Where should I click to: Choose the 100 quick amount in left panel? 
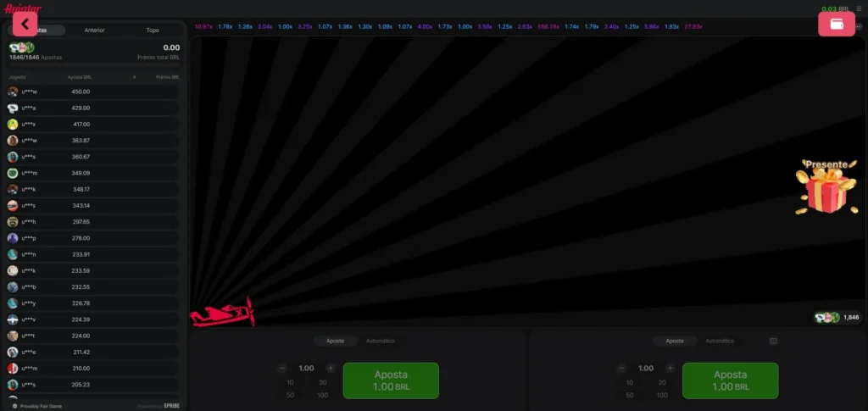point(322,396)
